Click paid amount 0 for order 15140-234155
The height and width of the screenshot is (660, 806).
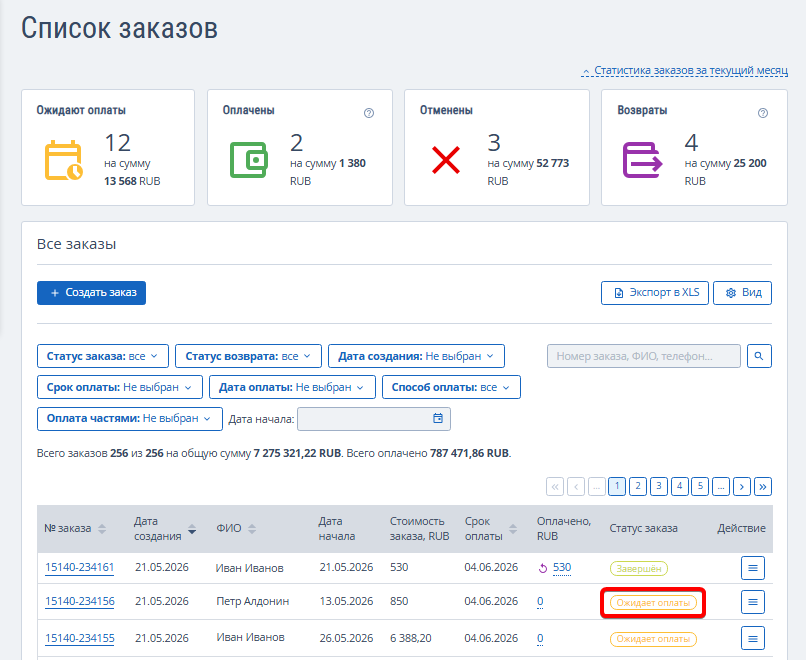(540, 638)
